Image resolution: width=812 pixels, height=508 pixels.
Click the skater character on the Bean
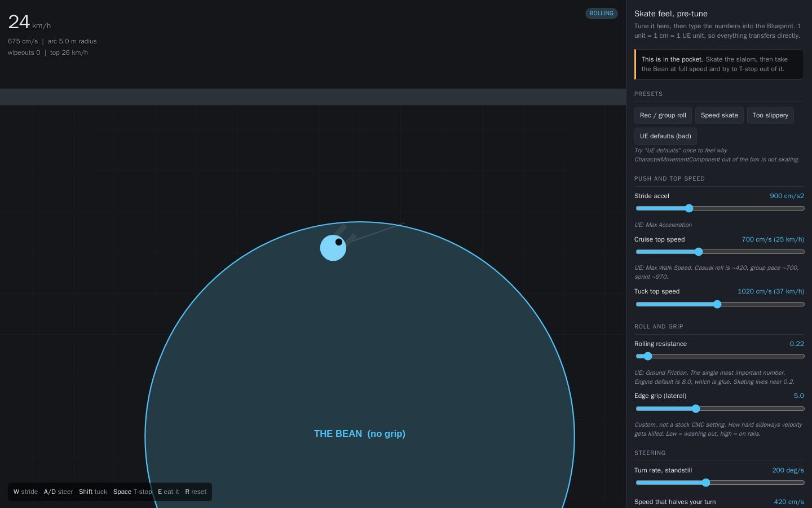[x=333, y=248]
